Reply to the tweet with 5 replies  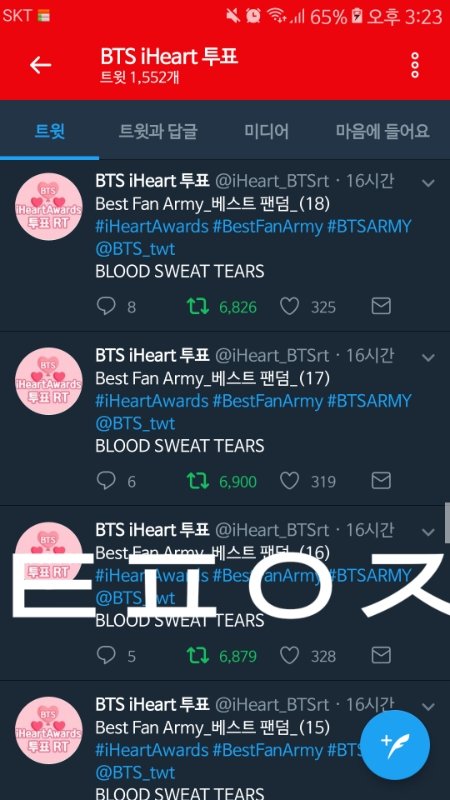click(x=106, y=655)
